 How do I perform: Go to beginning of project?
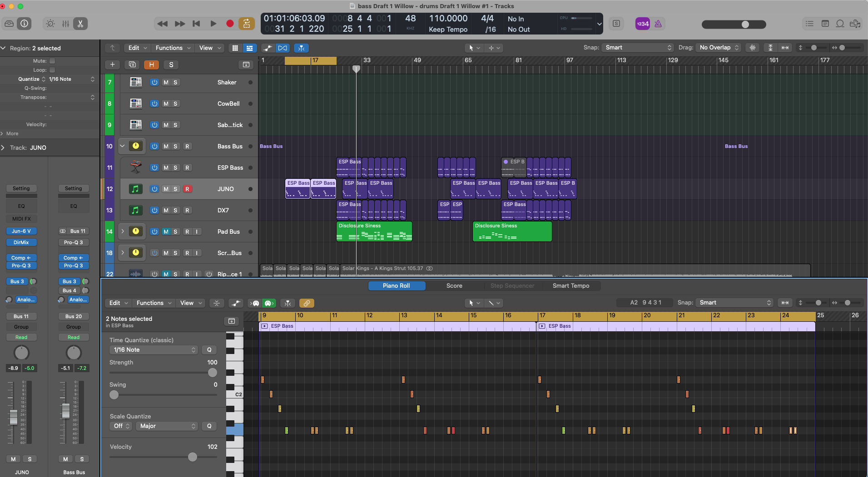[196, 24]
